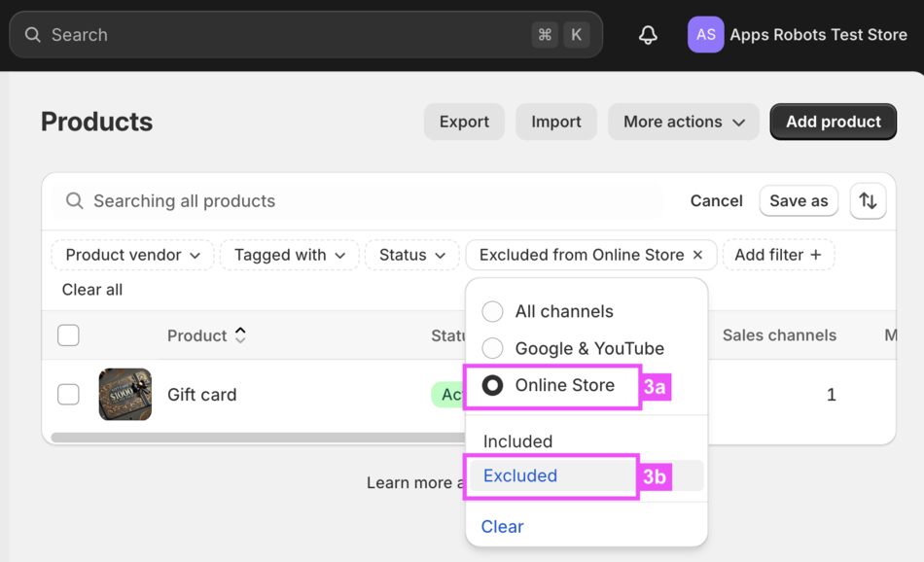
Task: Select the All channels radio option
Action: pos(493,311)
